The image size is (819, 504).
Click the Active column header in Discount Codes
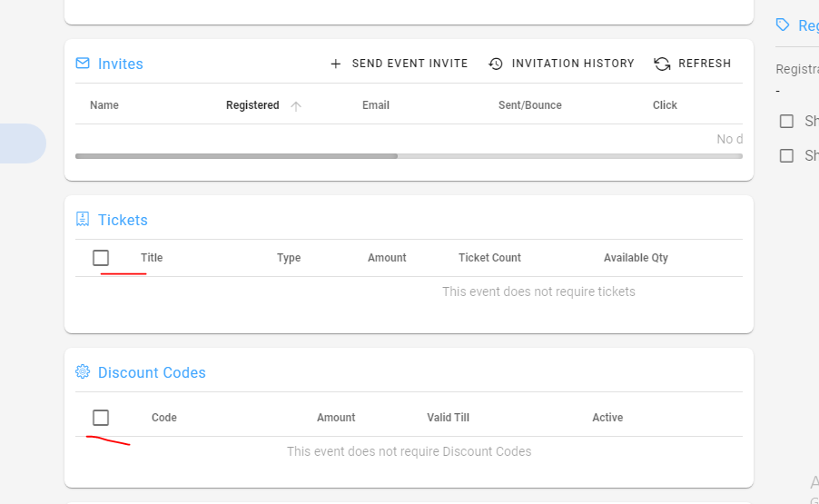pos(607,418)
